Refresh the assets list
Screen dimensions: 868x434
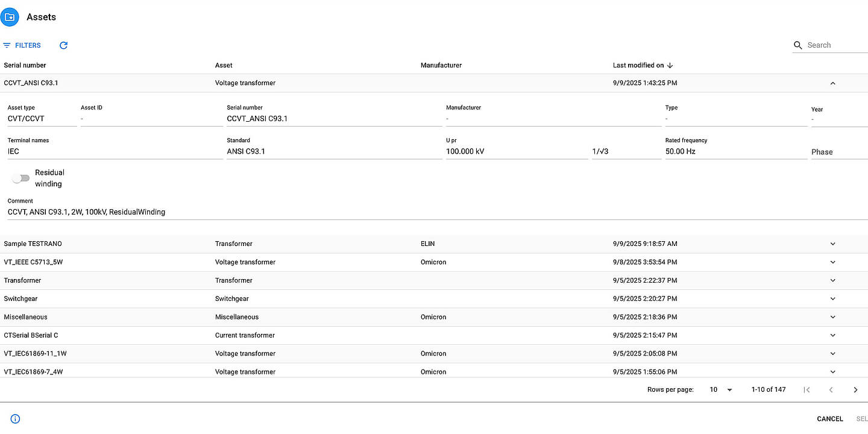click(64, 45)
